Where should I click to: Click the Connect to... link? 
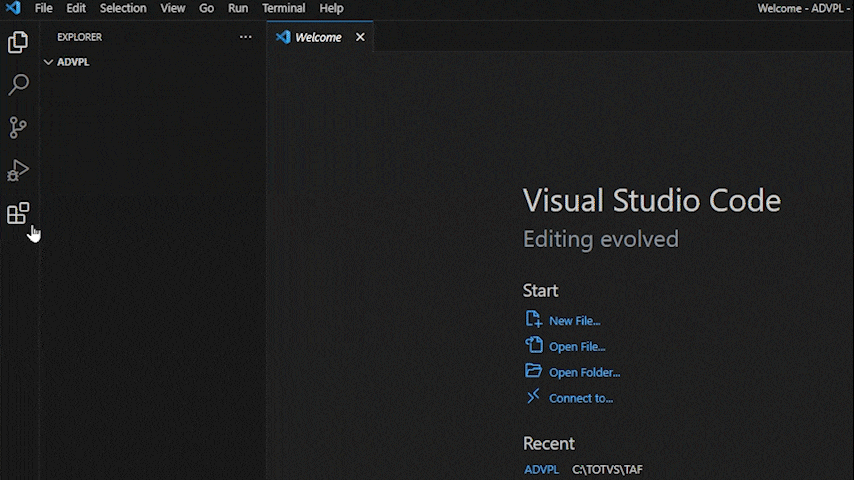pyautogui.click(x=581, y=398)
